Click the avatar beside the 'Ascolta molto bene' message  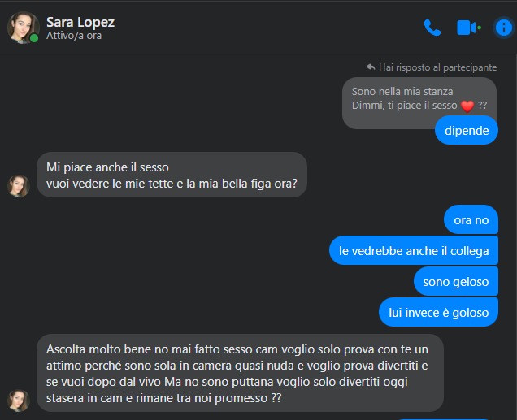click(19, 401)
